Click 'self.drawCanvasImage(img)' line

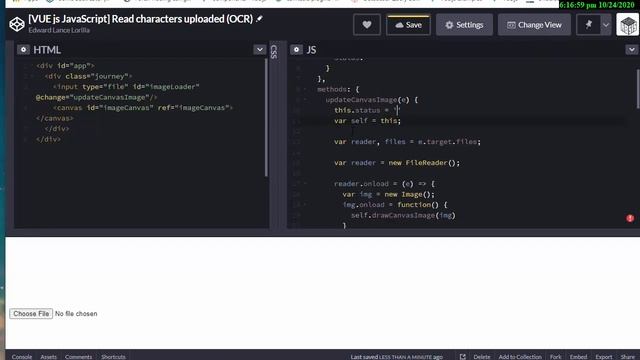403,215
